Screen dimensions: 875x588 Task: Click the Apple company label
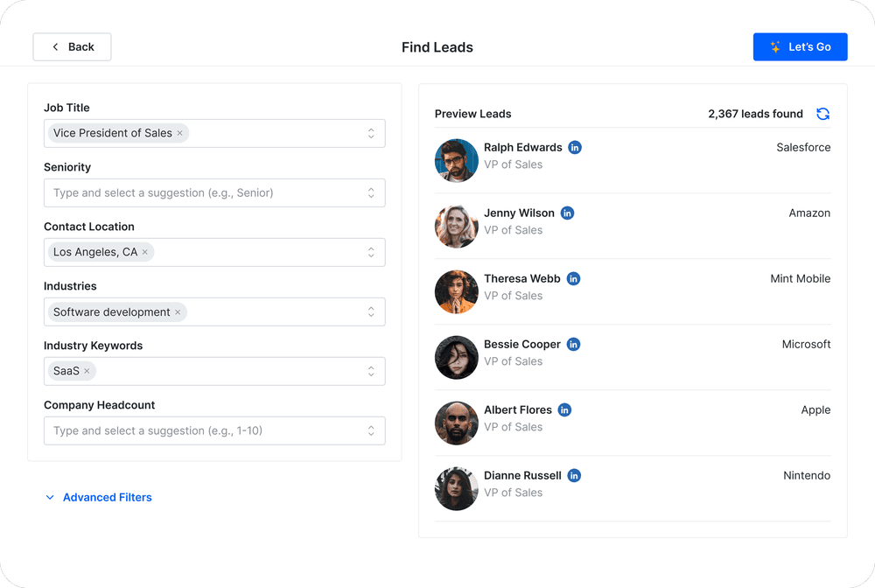(x=815, y=410)
